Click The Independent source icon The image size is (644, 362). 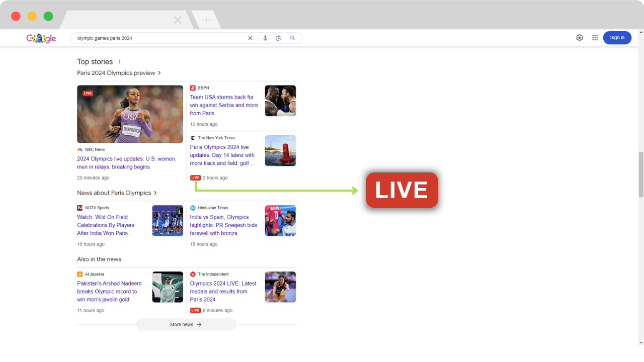(193, 275)
